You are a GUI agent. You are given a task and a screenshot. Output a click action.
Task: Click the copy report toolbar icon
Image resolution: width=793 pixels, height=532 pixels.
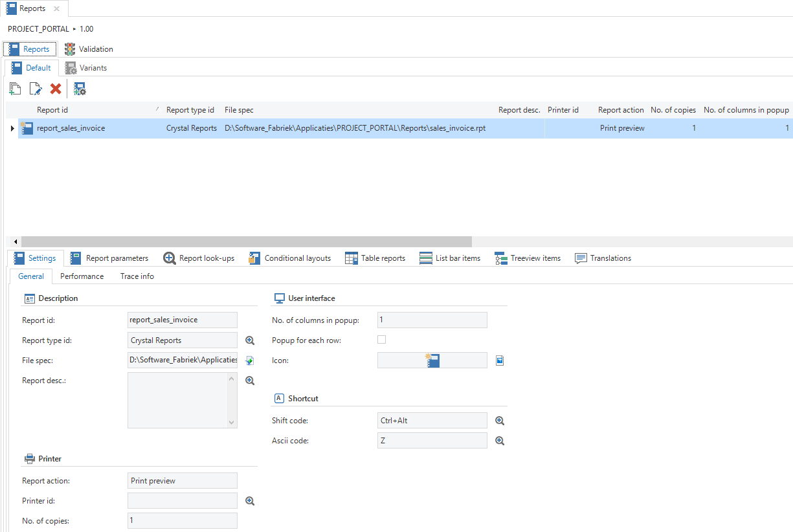[15, 89]
